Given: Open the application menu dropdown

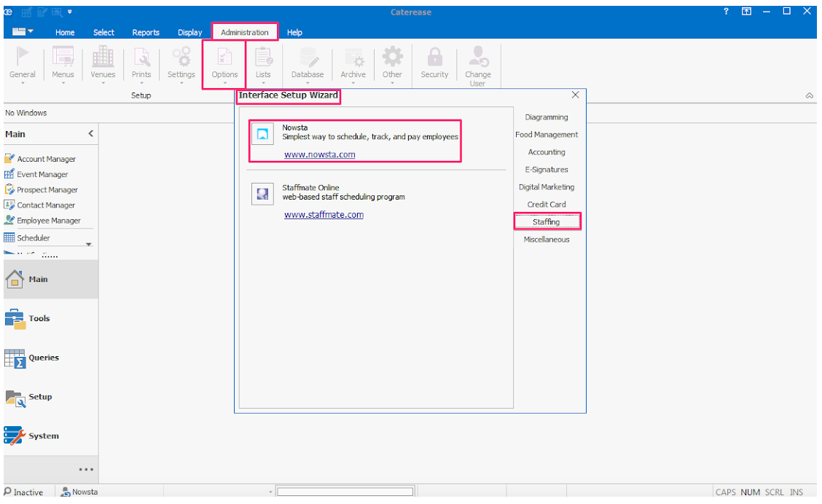Looking at the screenshot, I should 23,31.
